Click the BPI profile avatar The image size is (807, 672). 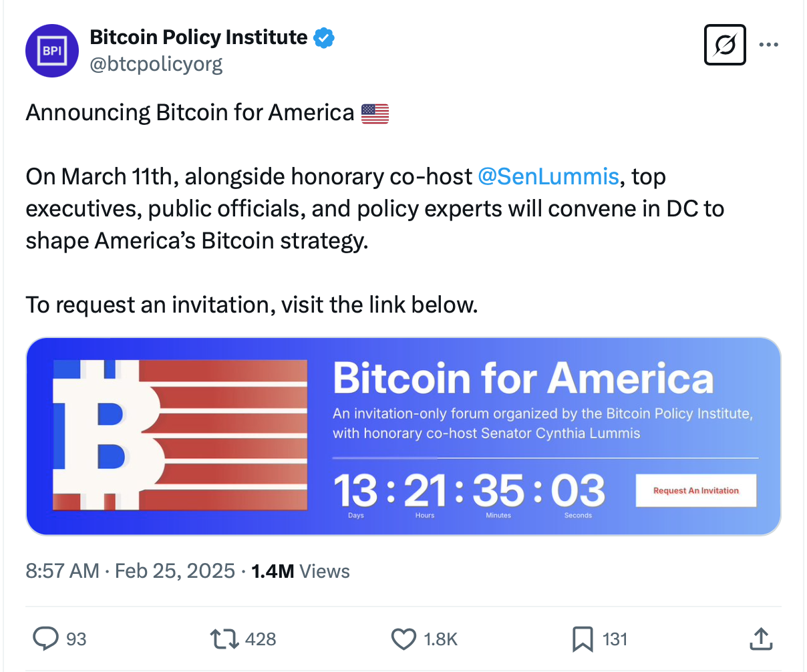pos(52,51)
